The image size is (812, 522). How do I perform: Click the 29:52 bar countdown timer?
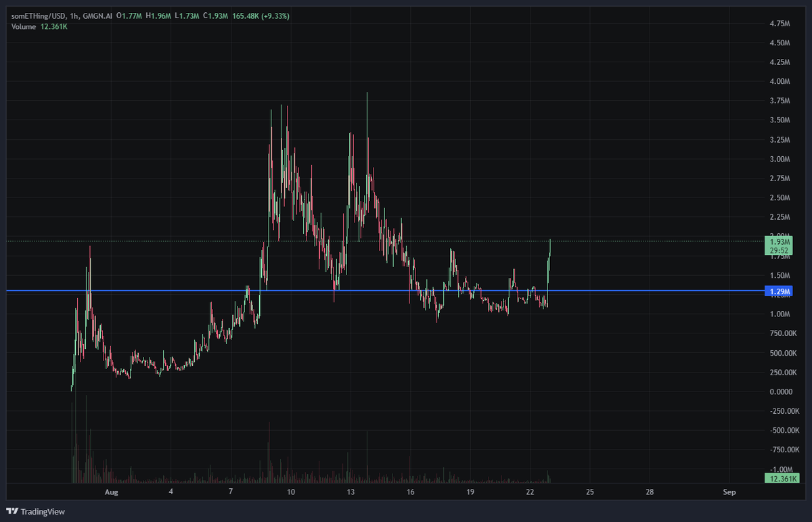778,250
